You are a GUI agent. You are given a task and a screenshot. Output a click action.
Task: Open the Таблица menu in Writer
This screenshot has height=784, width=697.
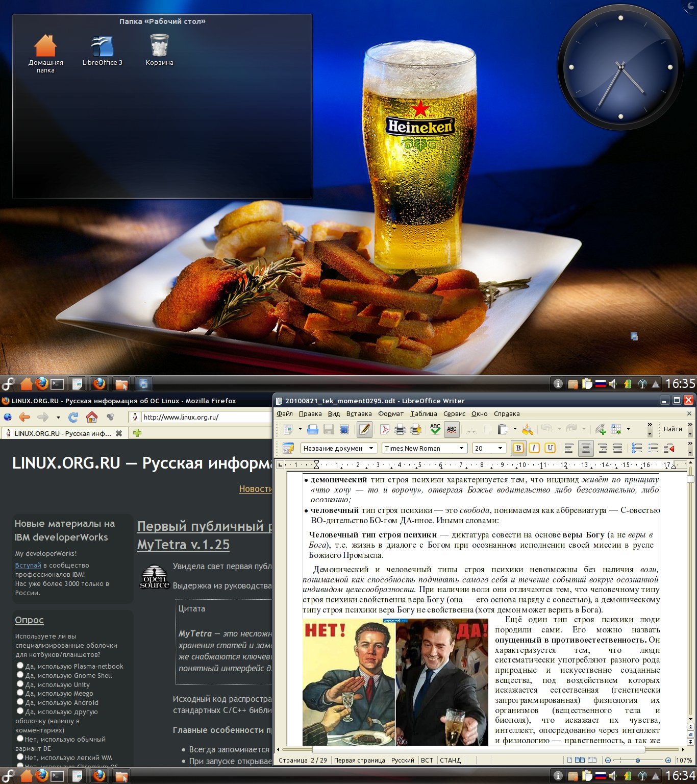423,414
